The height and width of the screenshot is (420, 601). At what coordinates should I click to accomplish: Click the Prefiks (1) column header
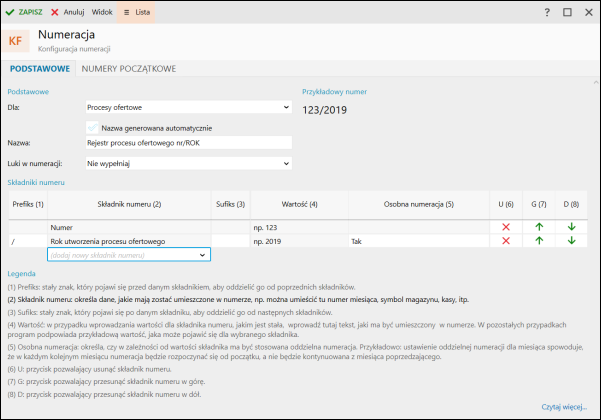coord(28,205)
